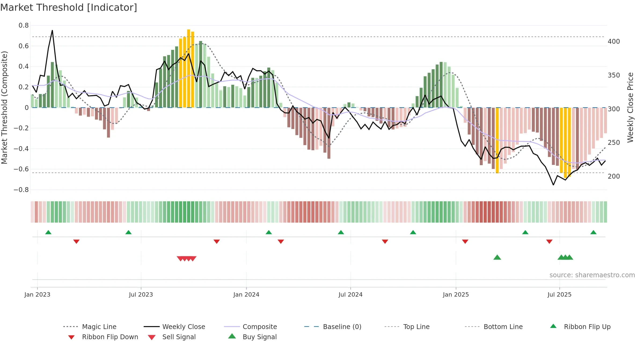Click the Jul 2024 x-axis label
644x362 pixels.
pos(350,294)
